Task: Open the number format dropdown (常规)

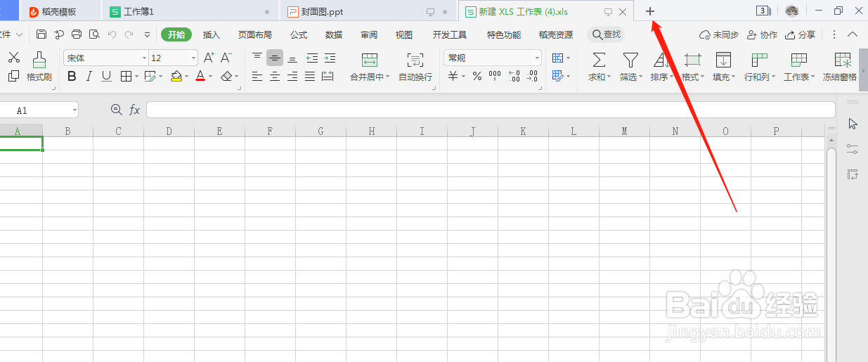Action: [538, 58]
